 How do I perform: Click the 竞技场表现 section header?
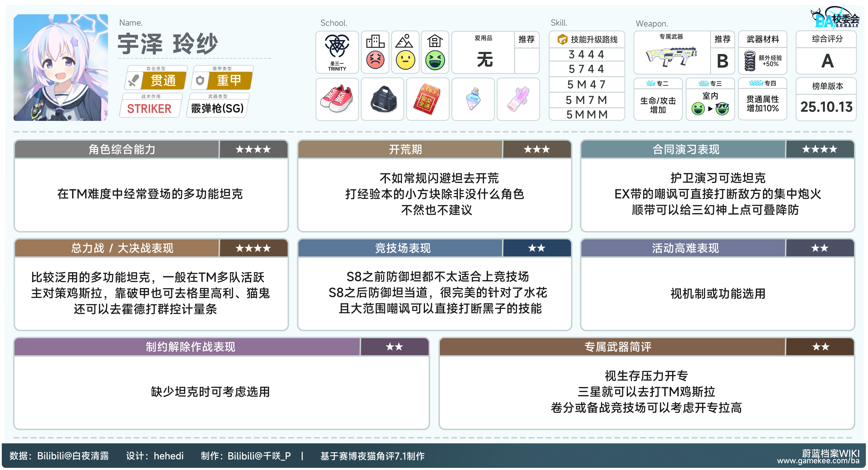coord(403,248)
